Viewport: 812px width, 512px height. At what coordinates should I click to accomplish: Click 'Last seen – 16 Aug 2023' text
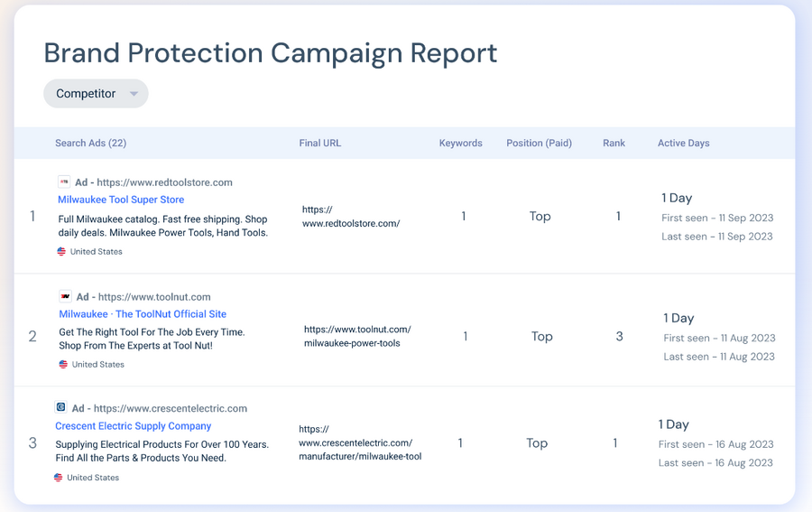[x=715, y=463]
